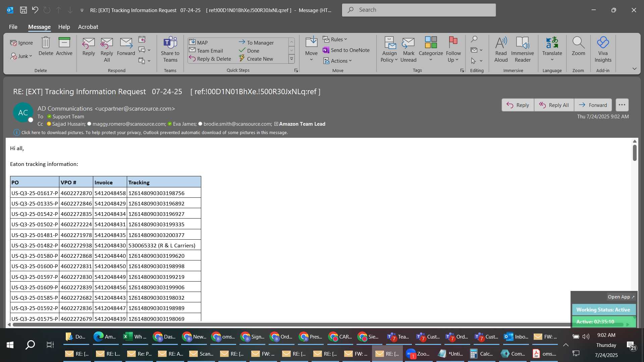
Task: Click tracking cell 1Z6148090303198756
Action: 164,193
